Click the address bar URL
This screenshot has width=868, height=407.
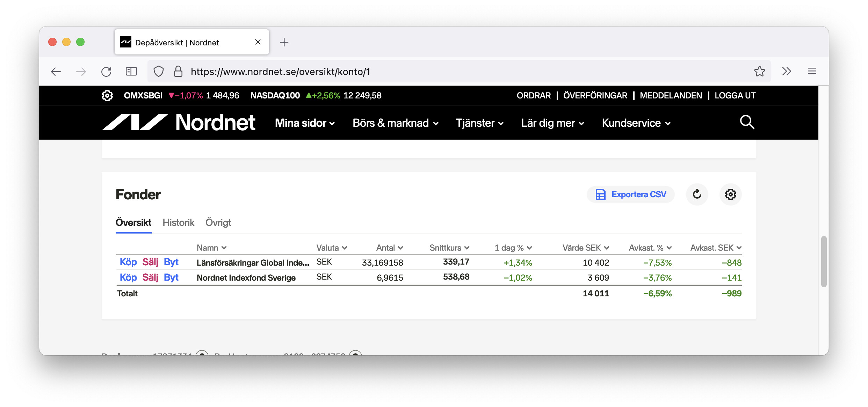click(x=280, y=72)
